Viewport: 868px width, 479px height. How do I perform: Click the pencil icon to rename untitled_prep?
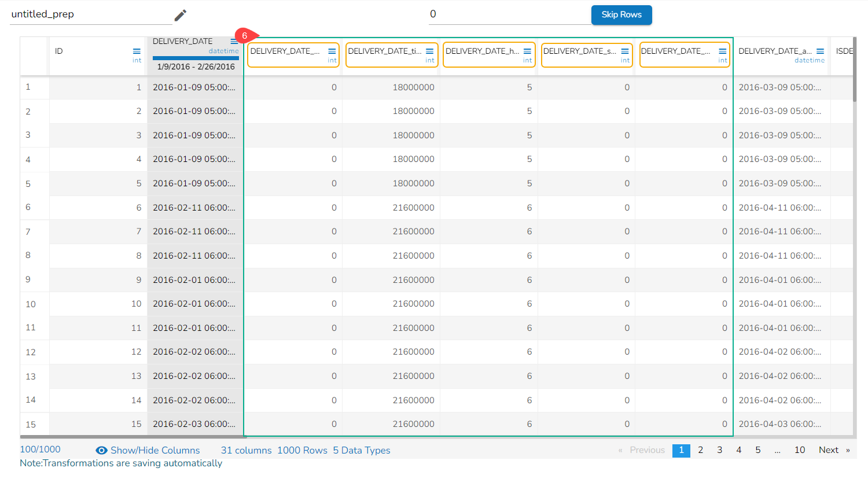tap(181, 15)
